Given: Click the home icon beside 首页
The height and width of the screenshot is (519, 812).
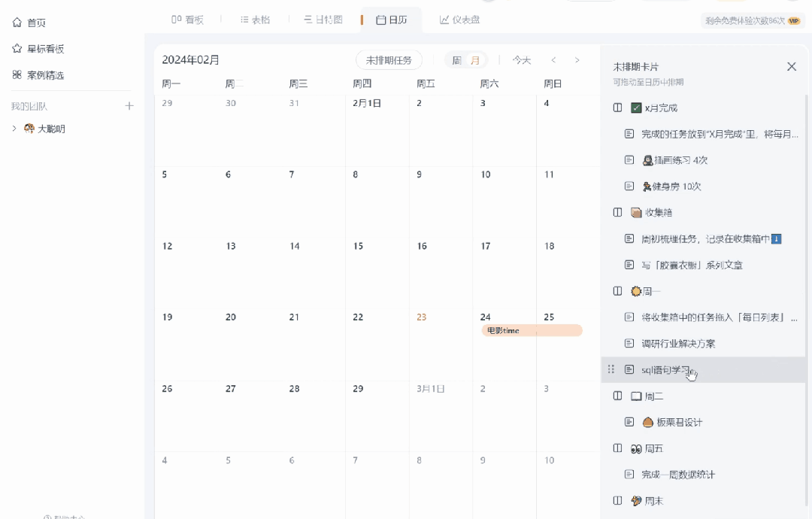Looking at the screenshot, I should pyautogui.click(x=17, y=23).
